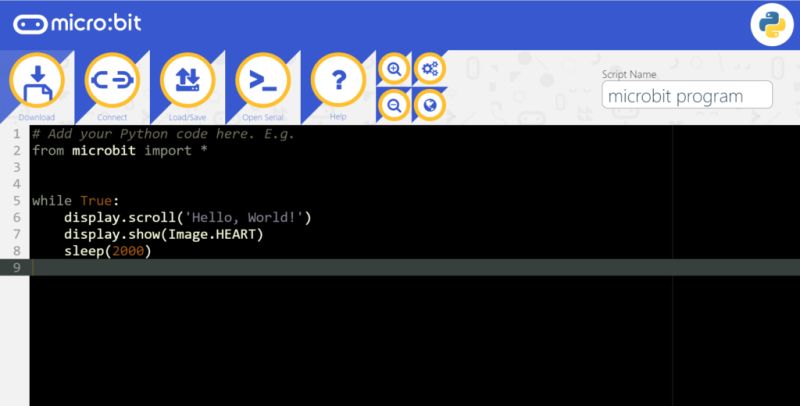
Task: Click the 'Script Name' label
Action: 629,74
